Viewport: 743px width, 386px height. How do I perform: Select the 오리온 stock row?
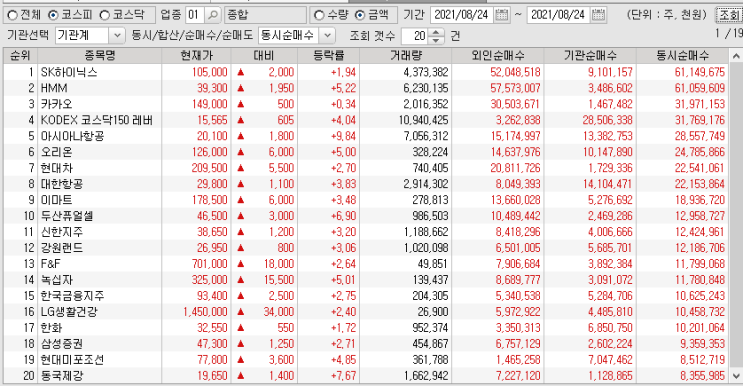(366, 152)
